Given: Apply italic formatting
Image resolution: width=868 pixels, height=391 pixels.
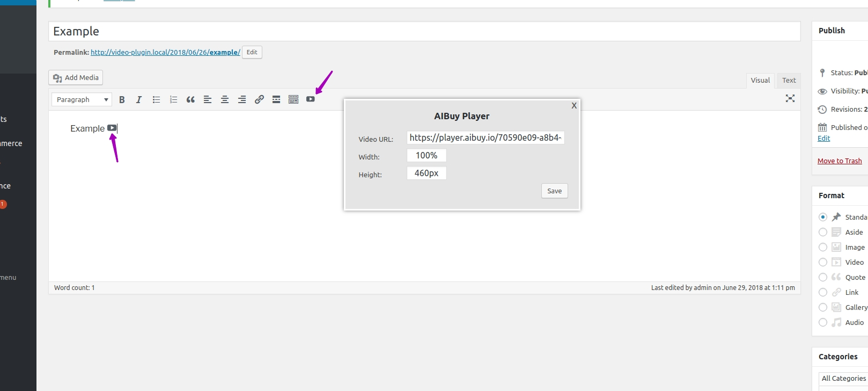Looking at the screenshot, I should pyautogui.click(x=139, y=99).
